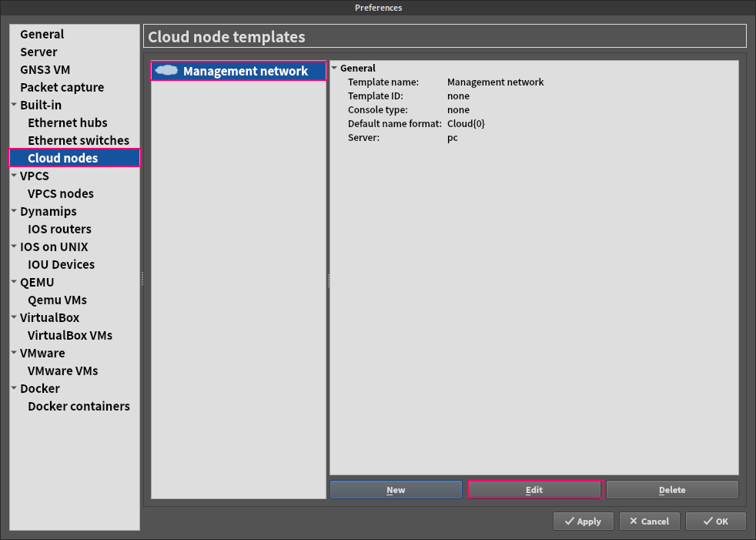Select Packet capture settings
The image size is (756, 540).
pos(62,87)
